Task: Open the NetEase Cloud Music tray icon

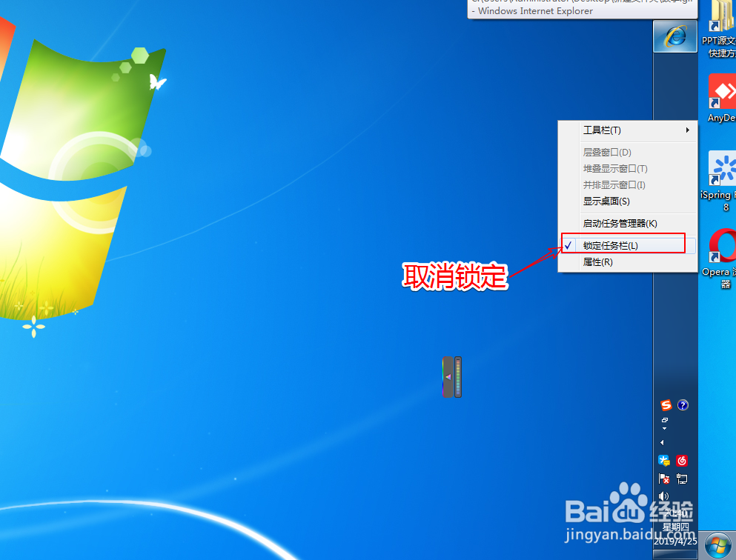Action: pyautogui.click(x=682, y=461)
